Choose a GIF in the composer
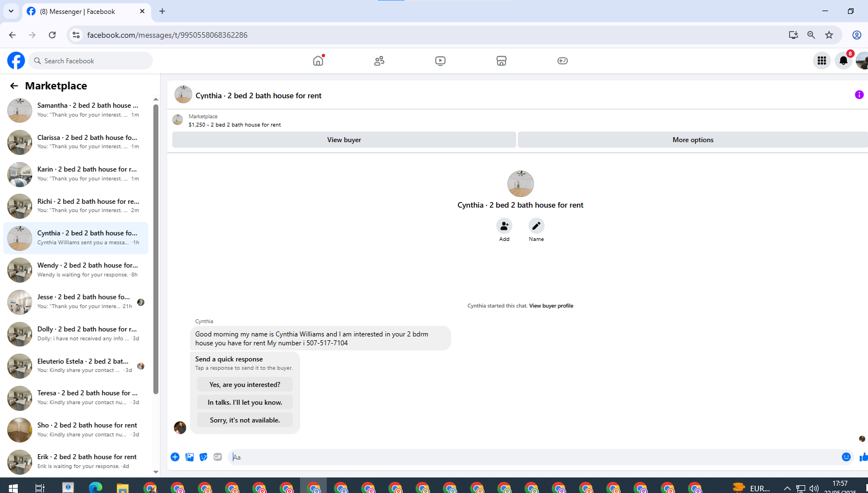868x493 pixels. [x=218, y=457]
